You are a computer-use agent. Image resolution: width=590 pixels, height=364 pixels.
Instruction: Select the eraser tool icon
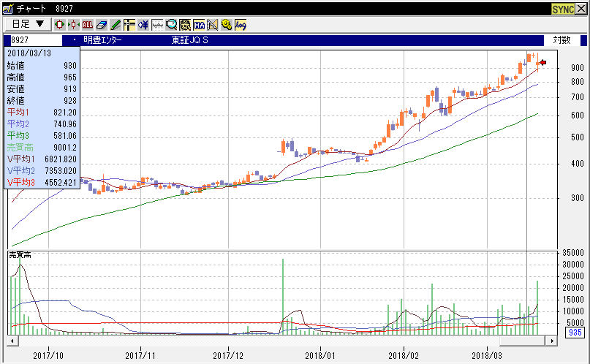point(102,24)
